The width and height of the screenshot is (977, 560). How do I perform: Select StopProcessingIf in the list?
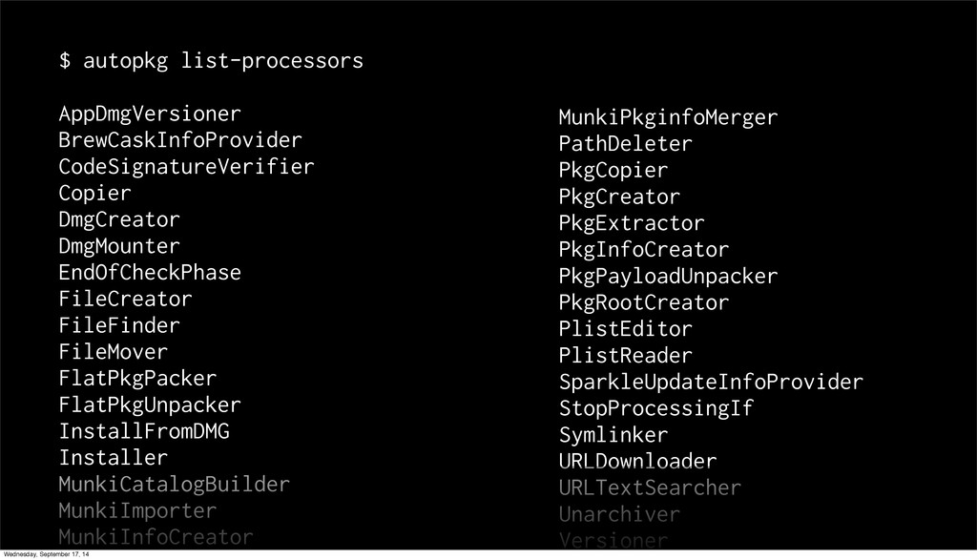coord(655,409)
